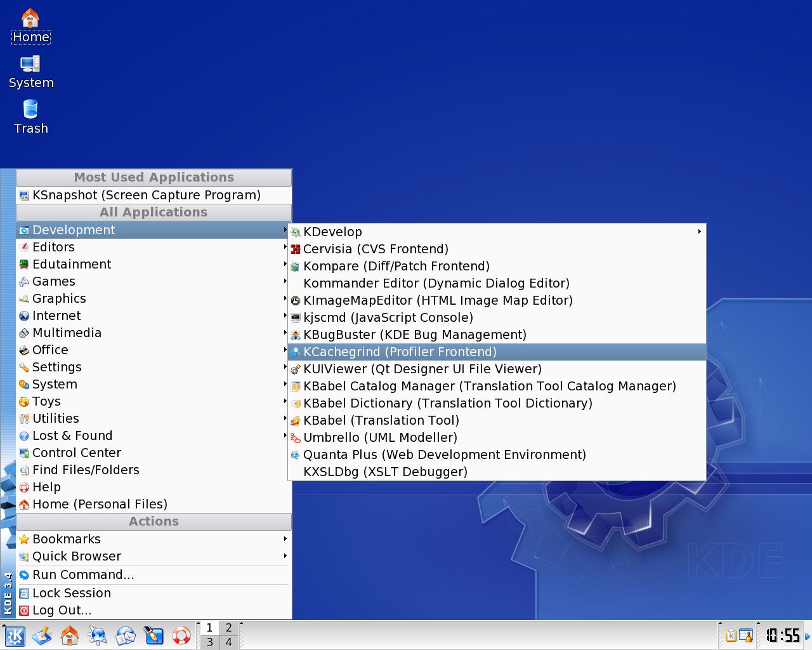
Task: Expand the Edutainment submenu
Action: (154, 264)
